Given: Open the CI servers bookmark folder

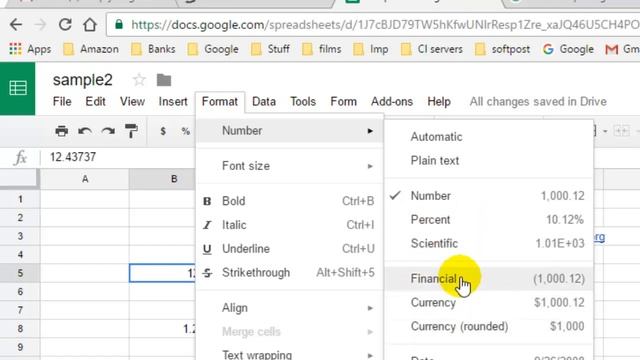Looking at the screenshot, I should (432, 49).
